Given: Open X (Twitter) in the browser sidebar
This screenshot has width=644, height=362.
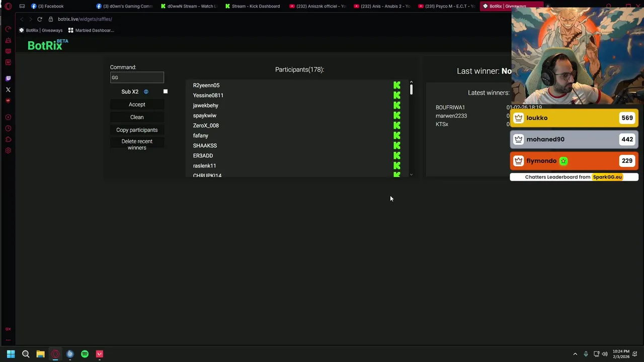Looking at the screenshot, I should 8,89.
